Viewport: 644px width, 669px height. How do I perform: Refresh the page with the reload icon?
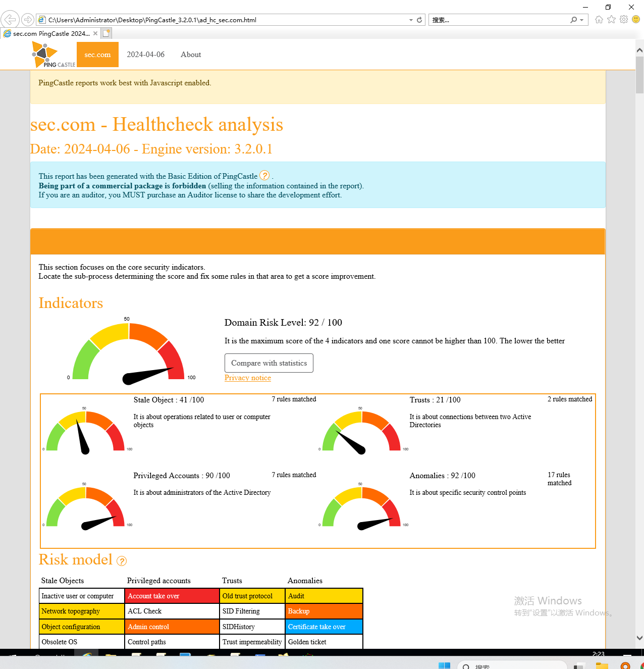pos(419,20)
